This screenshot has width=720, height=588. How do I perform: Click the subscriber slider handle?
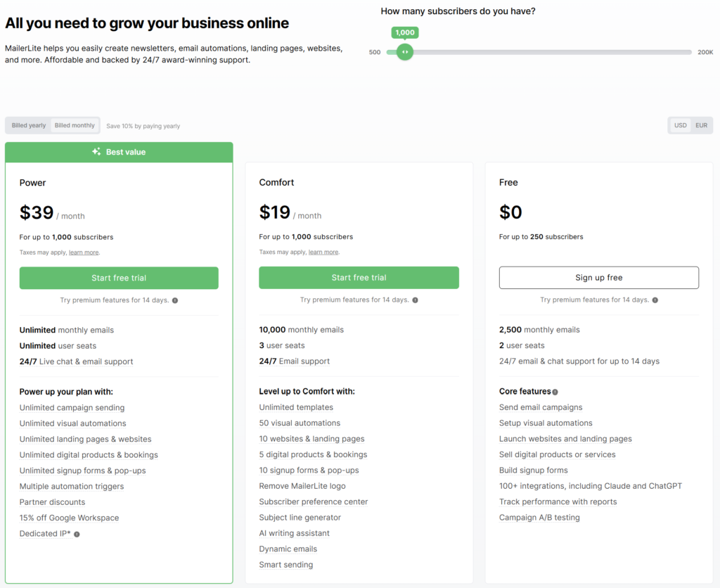point(405,52)
